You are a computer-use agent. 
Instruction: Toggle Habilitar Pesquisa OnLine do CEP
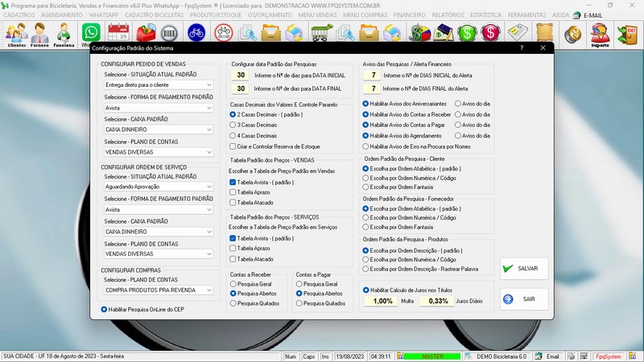point(142,310)
